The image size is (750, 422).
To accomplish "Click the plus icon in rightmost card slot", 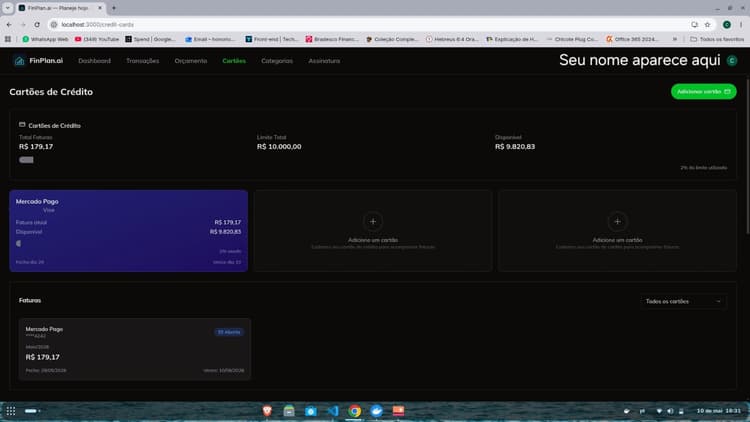I will pos(618,222).
